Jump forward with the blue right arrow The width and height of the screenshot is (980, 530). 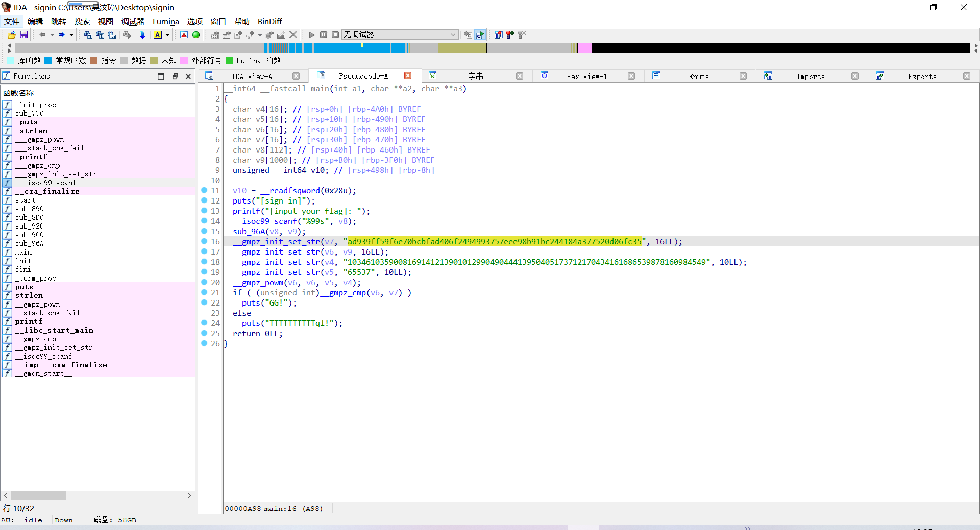point(62,35)
